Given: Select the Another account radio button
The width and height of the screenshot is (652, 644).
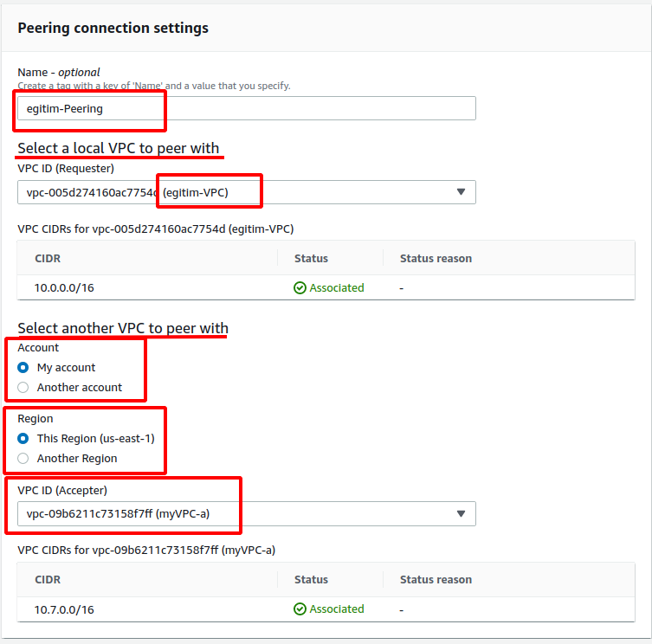Looking at the screenshot, I should click(23, 388).
